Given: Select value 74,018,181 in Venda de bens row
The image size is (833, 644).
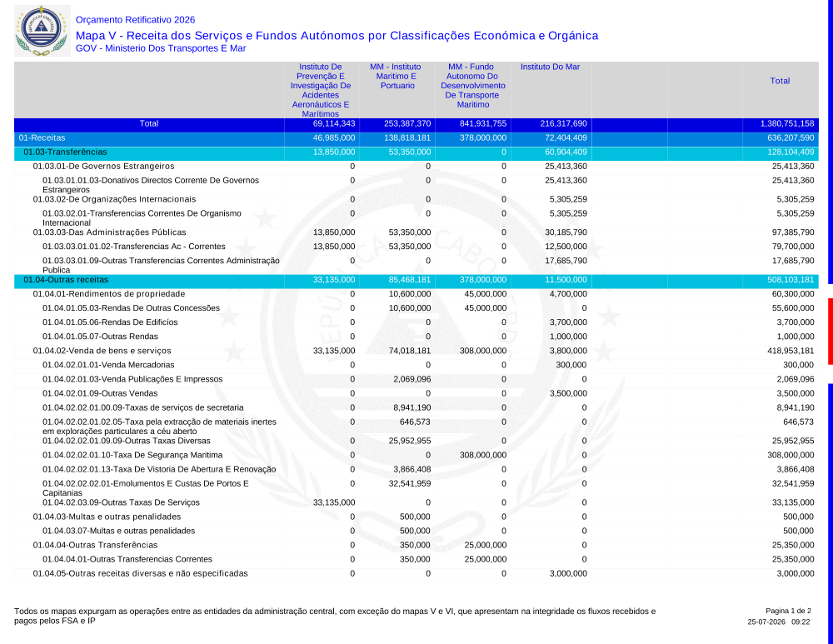Looking at the screenshot, I should [x=410, y=351].
